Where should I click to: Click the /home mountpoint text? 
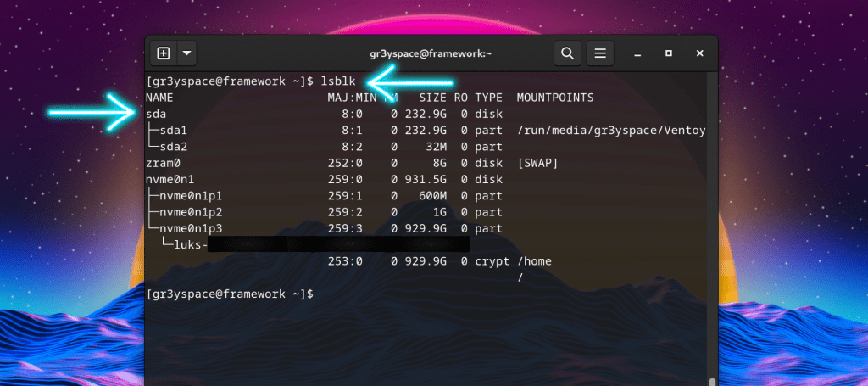click(534, 261)
